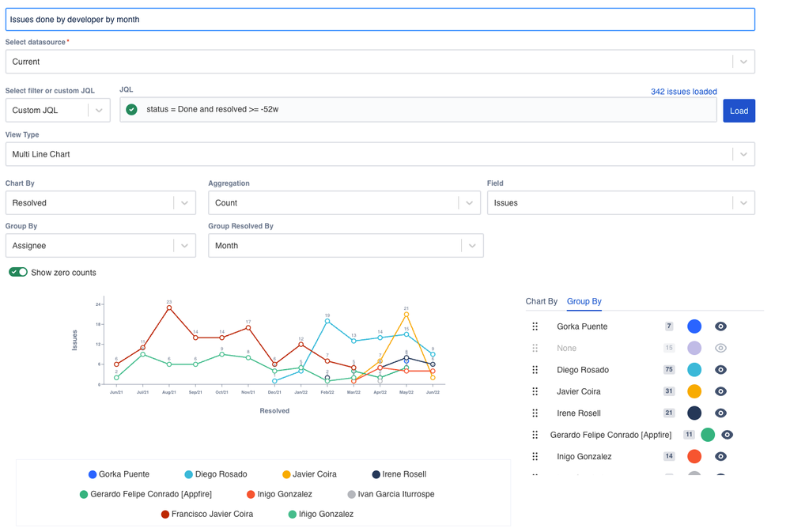Screen dimensions: 790x532
Task: Open the Aggregation Count dropdown
Action: [x=344, y=203]
